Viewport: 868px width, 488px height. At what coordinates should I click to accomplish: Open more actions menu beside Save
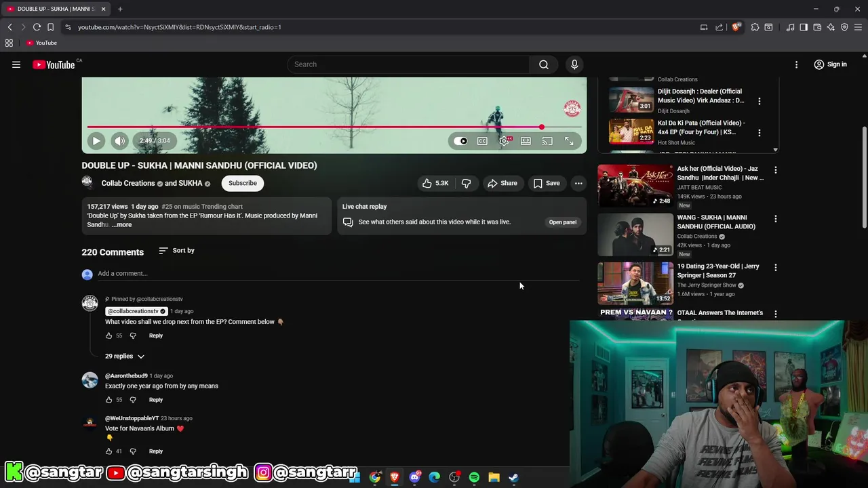click(x=578, y=183)
